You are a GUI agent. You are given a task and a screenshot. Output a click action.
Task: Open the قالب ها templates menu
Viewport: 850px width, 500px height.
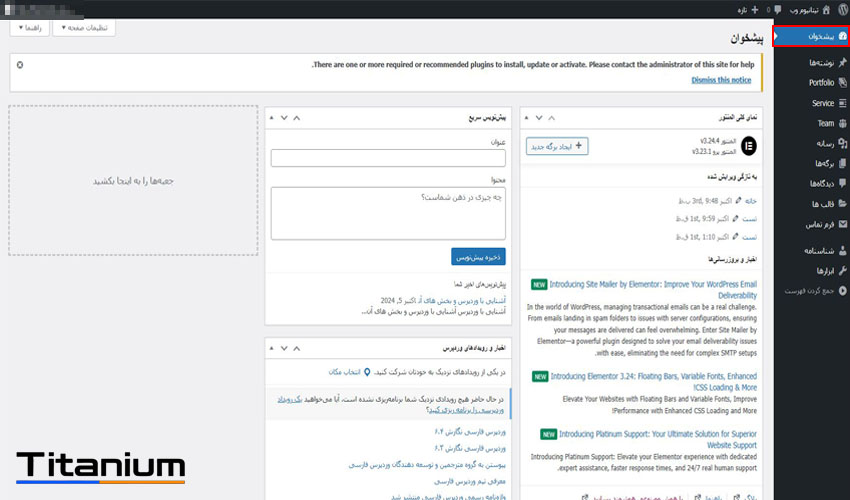click(x=823, y=204)
